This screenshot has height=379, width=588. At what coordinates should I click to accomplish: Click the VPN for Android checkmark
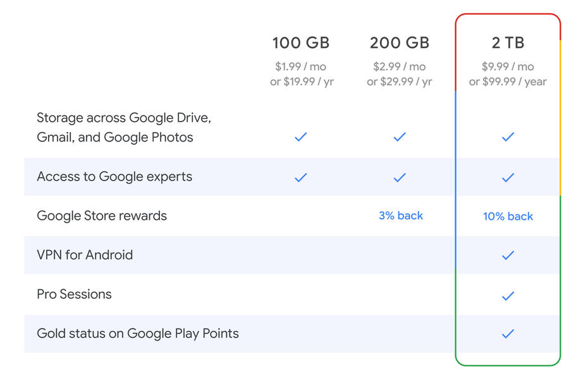(508, 255)
